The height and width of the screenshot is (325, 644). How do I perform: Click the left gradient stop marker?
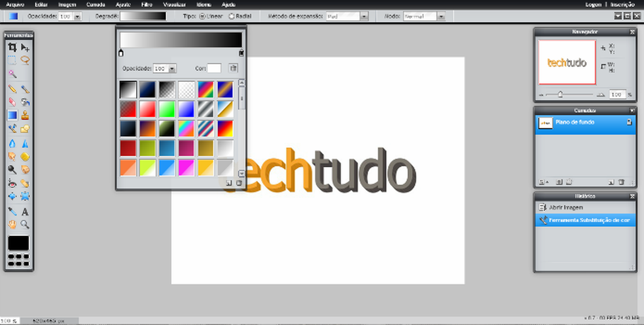120,52
